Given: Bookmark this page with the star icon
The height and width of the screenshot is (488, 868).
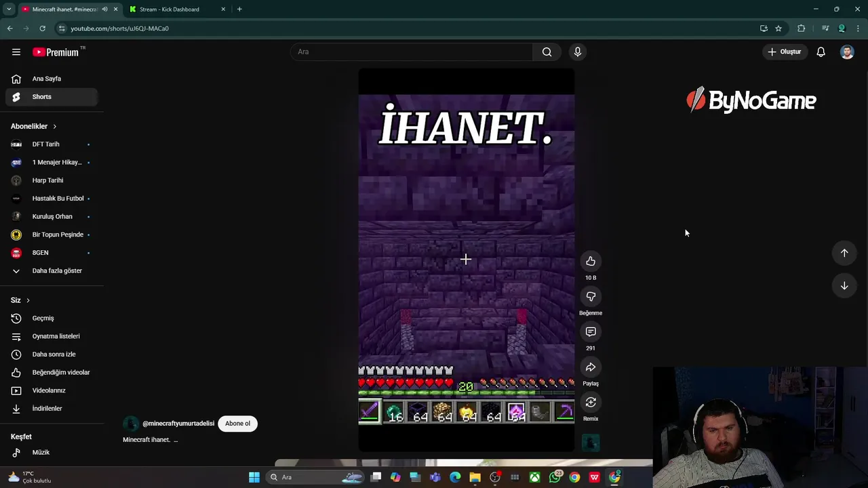Looking at the screenshot, I should (778, 28).
